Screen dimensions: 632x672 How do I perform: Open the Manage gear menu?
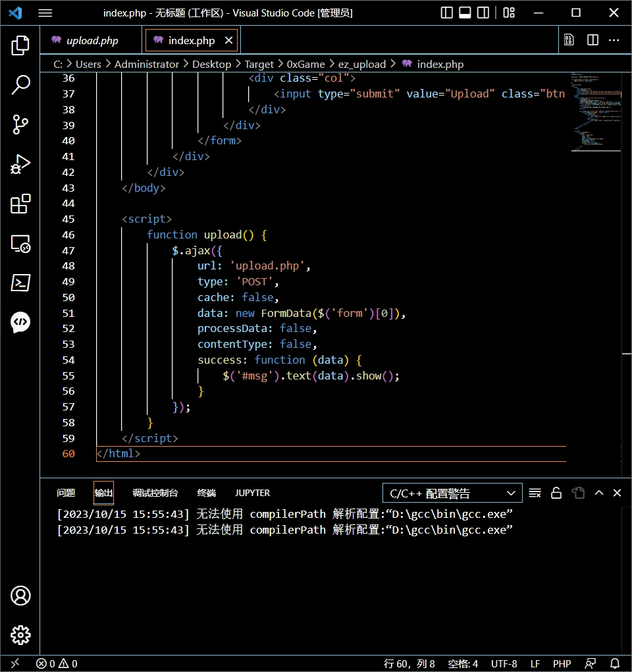tap(20, 635)
